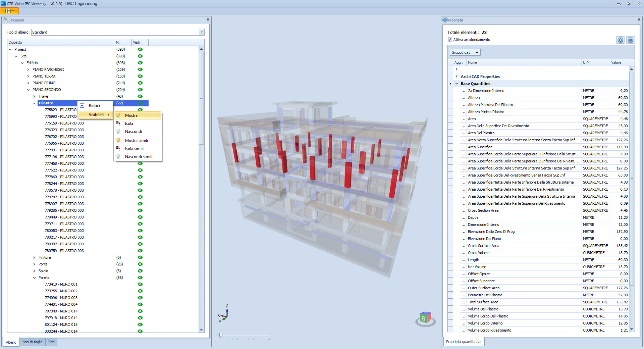Image resolution: width=644 pixels, height=349 pixels.
Task: Click the U.M. column header
Action: click(596, 62)
